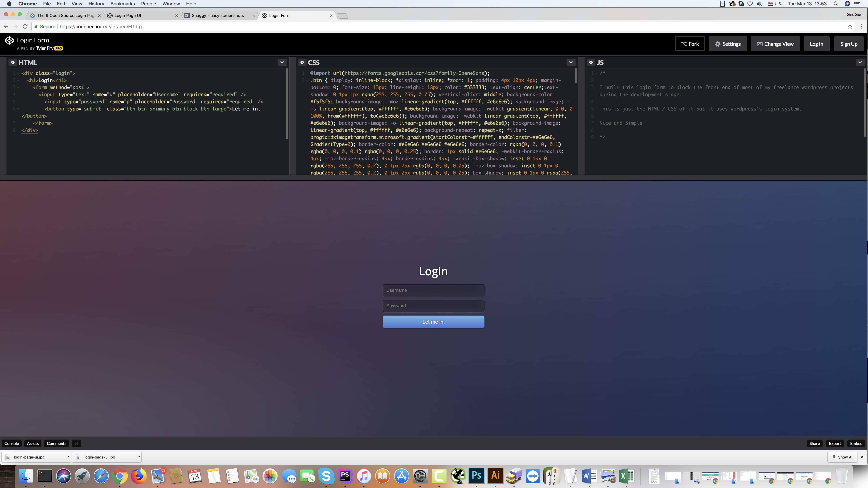Open Notification Center in the menu bar

click(x=857, y=4)
